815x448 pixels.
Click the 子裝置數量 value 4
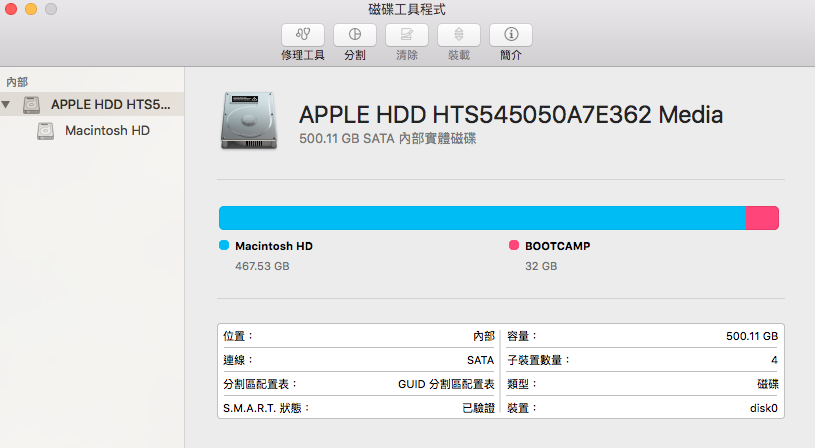click(x=774, y=360)
